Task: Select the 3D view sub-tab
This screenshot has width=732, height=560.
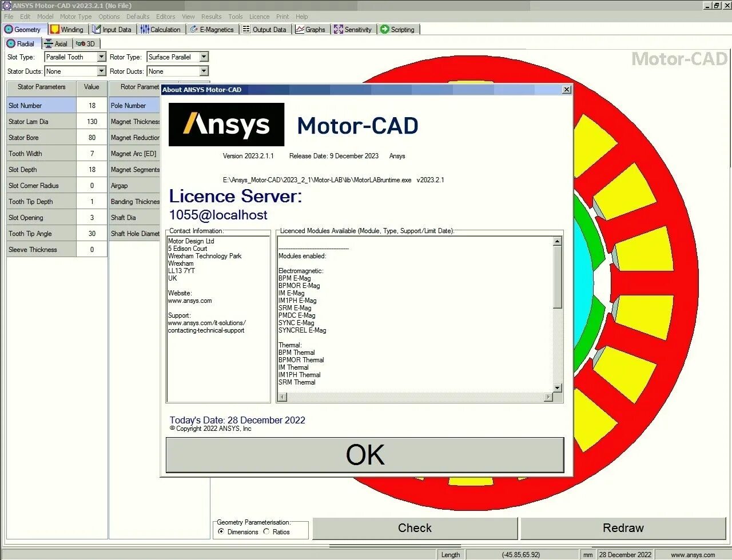Action: 86,43
